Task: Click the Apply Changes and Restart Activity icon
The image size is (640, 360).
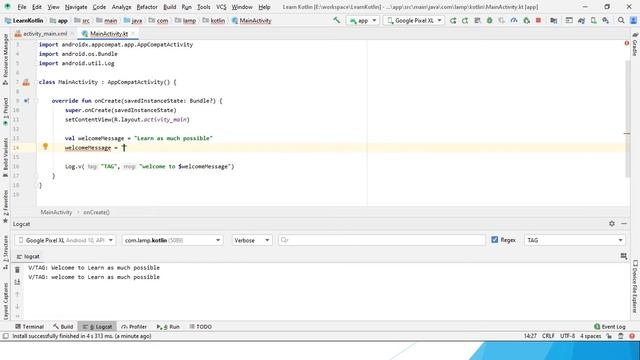Action: pos(465,20)
